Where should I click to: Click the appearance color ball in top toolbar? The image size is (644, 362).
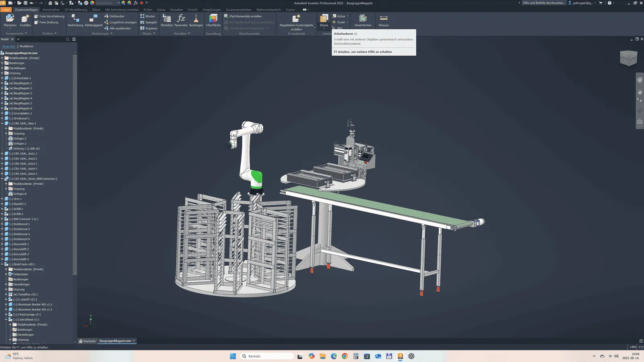(92, 3)
